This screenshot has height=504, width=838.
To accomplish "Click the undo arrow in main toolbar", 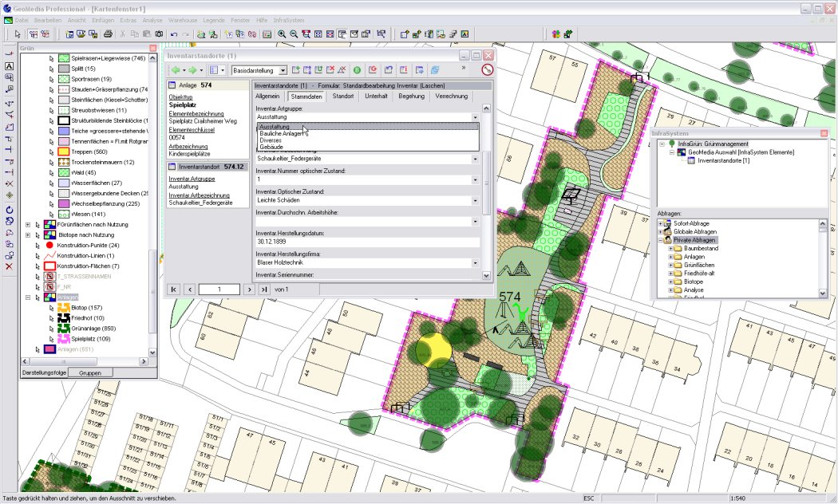I will coord(173,34).
